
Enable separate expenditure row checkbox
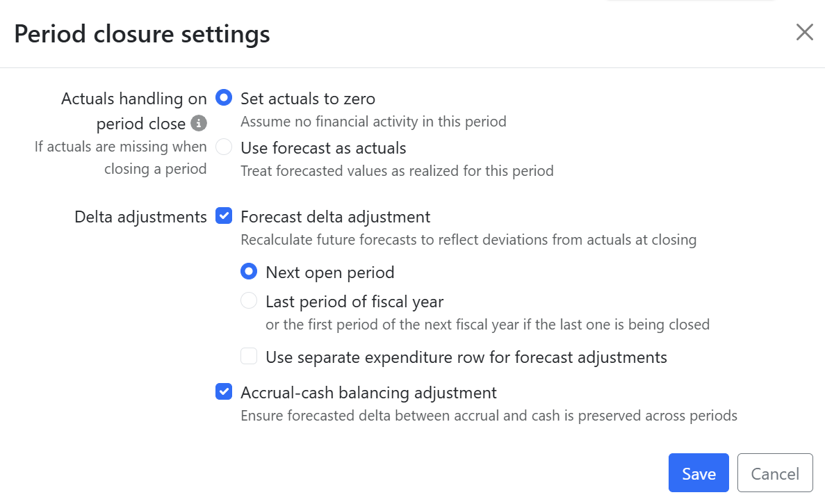click(x=249, y=356)
